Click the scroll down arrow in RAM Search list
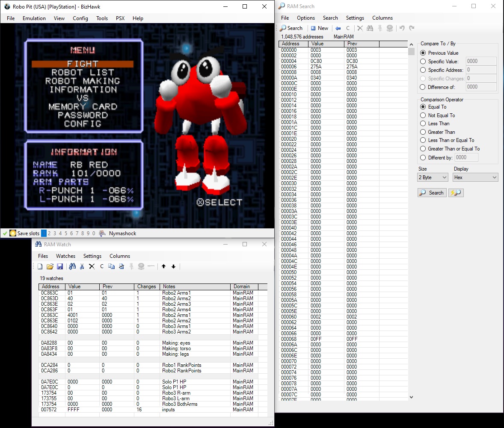Image resolution: width=504 pixels, height=428 pixels. [x=411, y=397]
